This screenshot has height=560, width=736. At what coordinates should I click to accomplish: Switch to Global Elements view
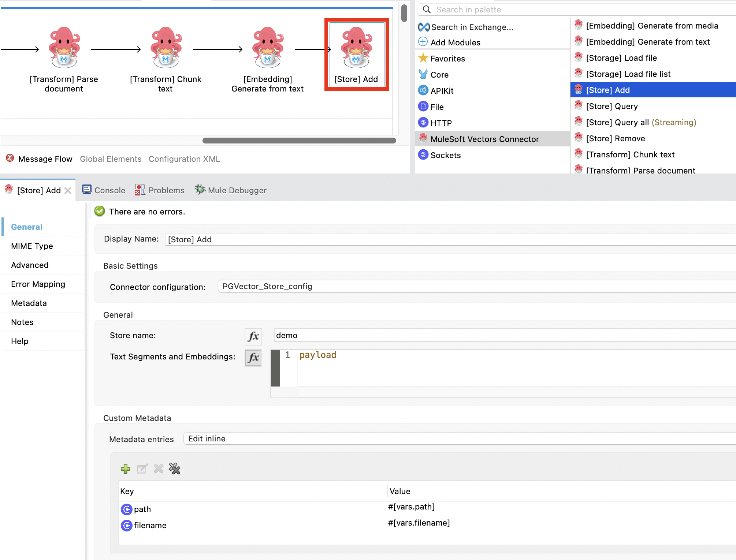[111, 159]
